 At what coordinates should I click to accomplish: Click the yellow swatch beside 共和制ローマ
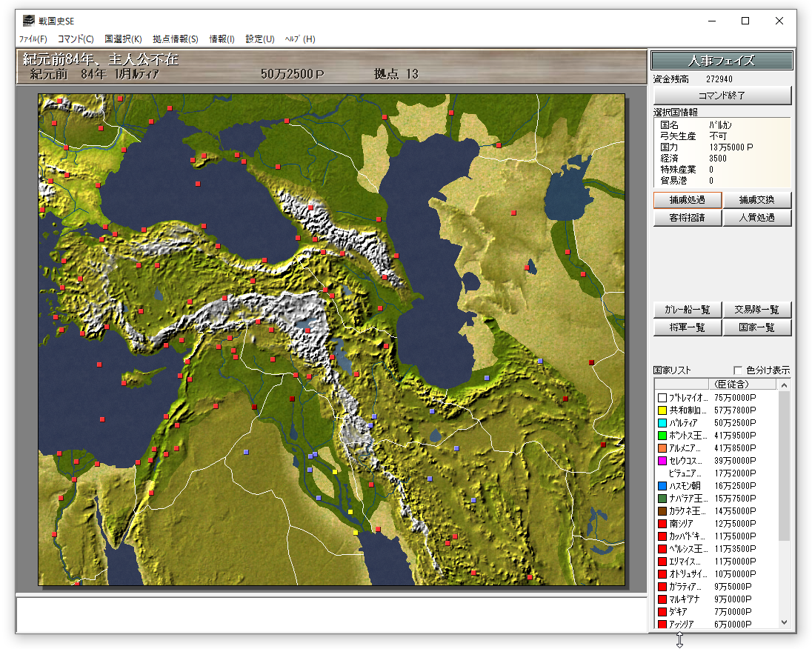pyautogui.click(x=662, y=410)
